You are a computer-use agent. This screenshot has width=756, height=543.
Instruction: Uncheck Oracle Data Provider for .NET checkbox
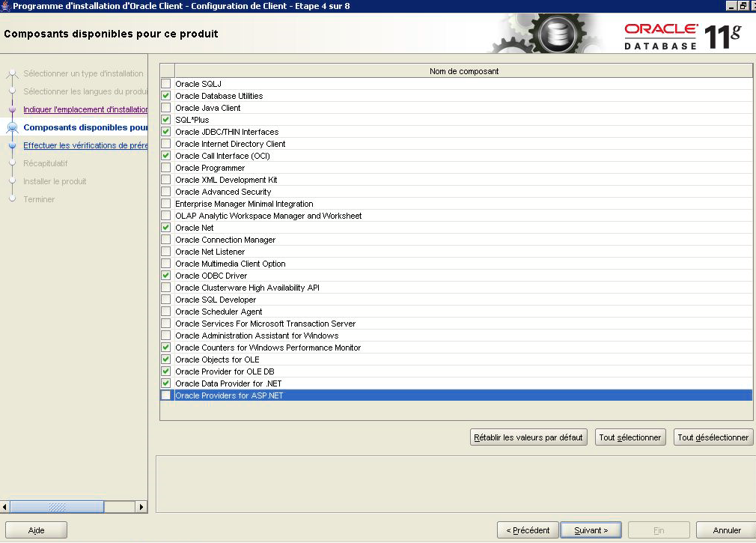pos(166,383)
